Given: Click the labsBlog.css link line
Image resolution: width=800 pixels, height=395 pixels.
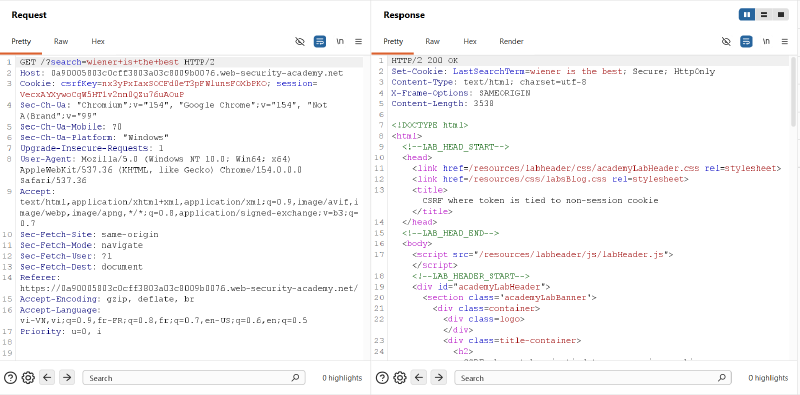Looking at the screenshot, I should coord(551,179).
